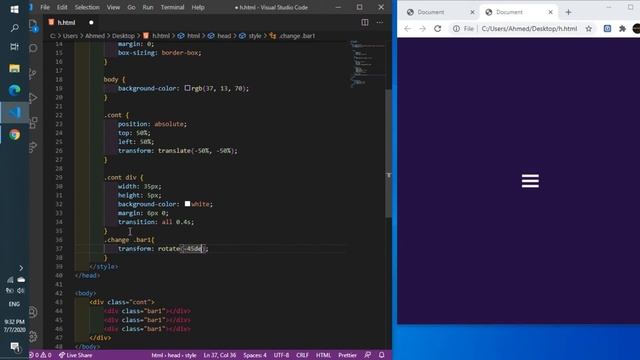Click the hamburger menu on the page
The height and width of the screenshot is (360, 640).
click(530, 181)
